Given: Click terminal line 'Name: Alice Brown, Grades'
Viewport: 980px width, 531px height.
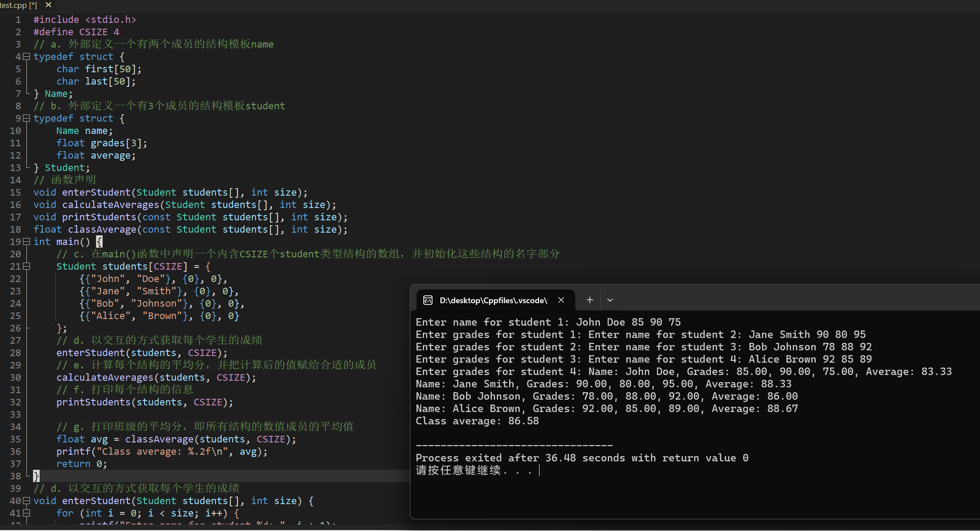Looking at the screenshot, I should 607,408.
